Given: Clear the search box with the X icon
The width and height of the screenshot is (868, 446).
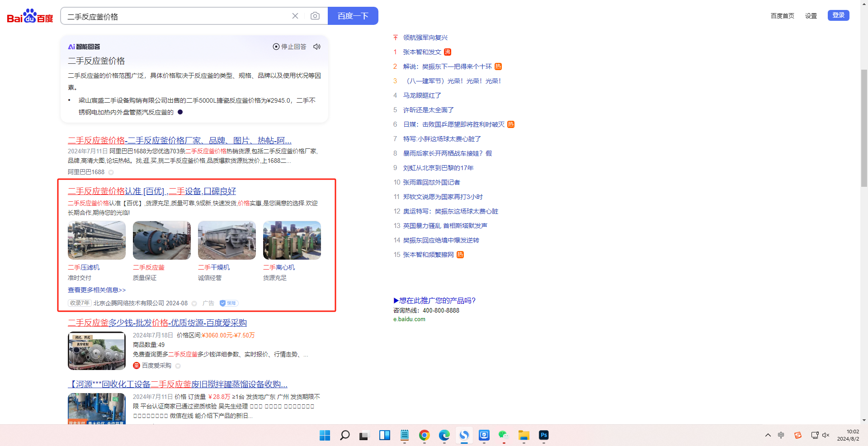Looking at the screenshot, I should (x=295, y=16).
